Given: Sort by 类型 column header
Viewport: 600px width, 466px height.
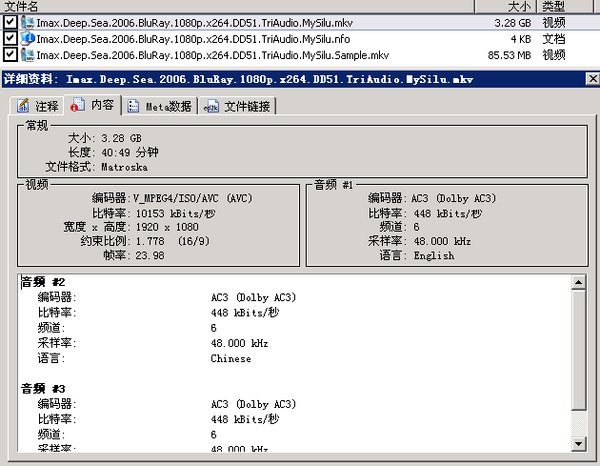Looking at the screenshot, I should 565,6.
